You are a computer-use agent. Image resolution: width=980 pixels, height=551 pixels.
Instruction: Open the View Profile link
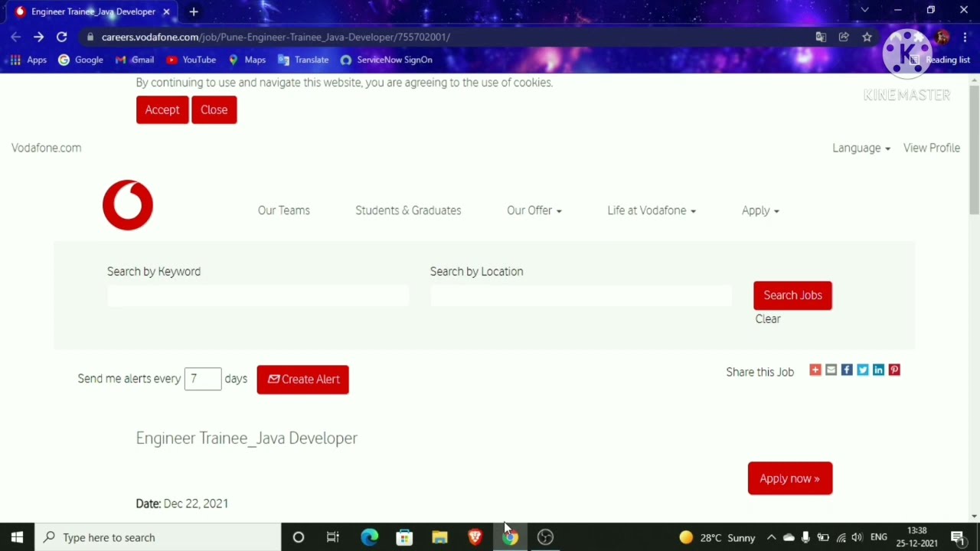click(x=932, y=148)
